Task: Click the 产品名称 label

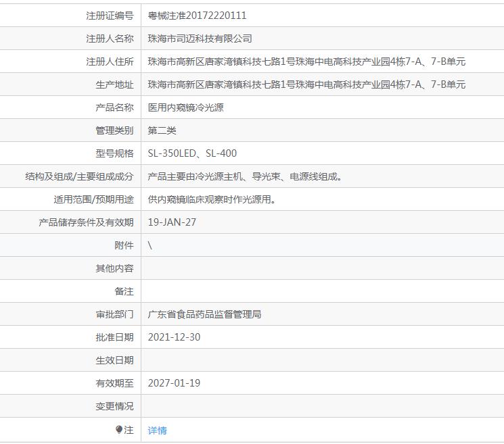Action: (114, 107)
